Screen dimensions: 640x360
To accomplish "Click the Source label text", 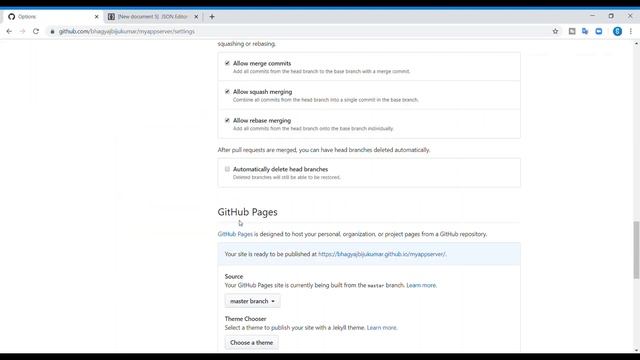I will 234,277.
